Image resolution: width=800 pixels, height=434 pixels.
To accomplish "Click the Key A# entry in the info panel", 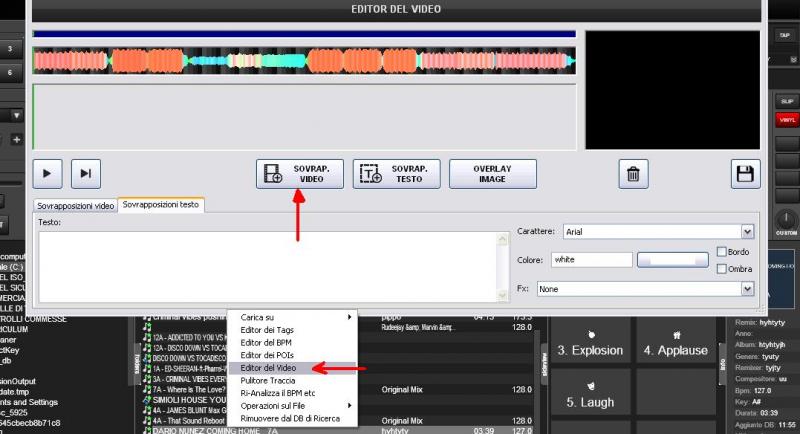I will (x=748, y=402).
